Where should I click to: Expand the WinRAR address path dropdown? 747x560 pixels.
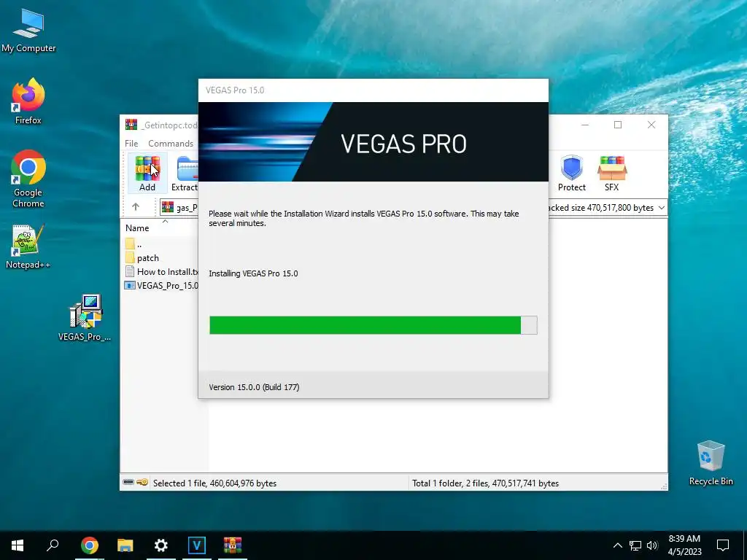pyautogui.click(x=661, y=208)
